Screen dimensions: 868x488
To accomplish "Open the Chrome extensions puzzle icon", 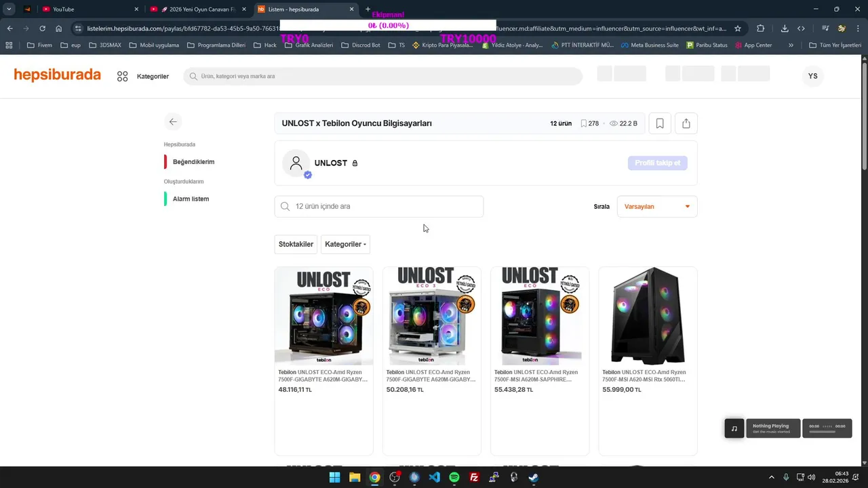I will 760,28.
